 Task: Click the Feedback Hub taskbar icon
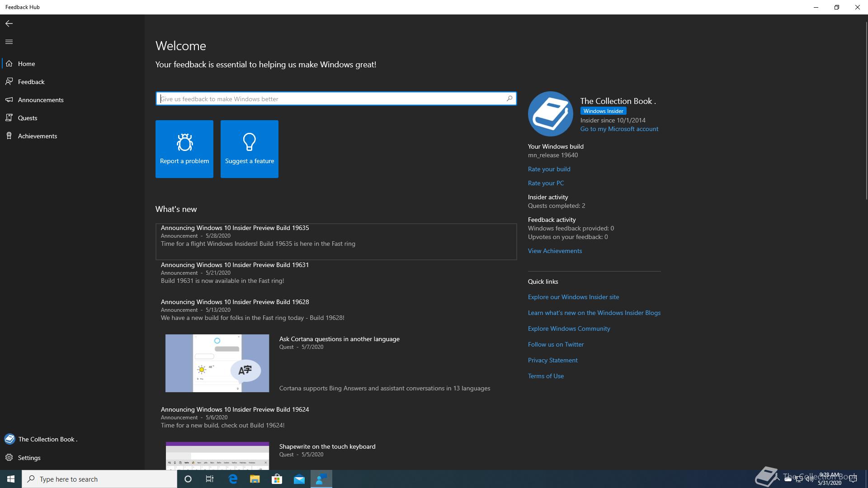[x=321, y=479]
